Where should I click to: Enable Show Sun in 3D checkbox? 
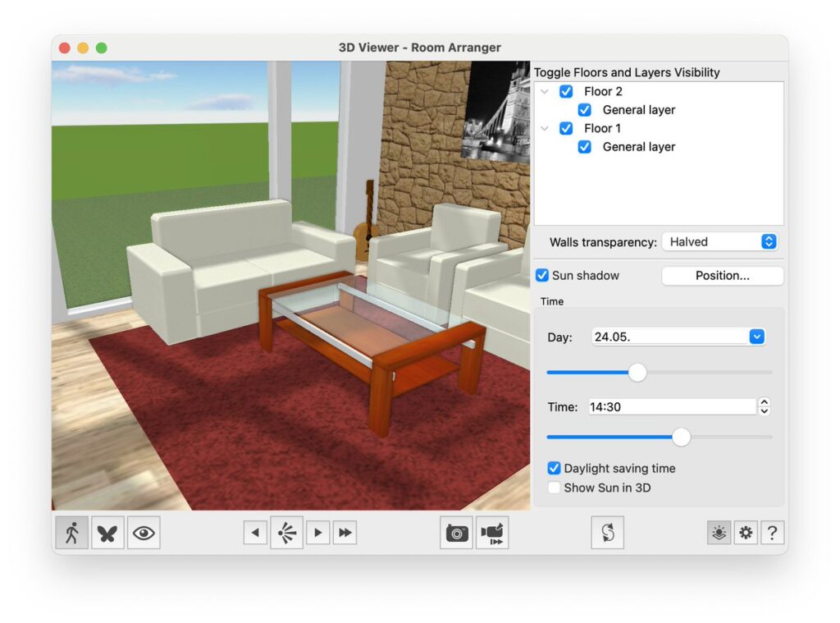[x=554, y=488]
